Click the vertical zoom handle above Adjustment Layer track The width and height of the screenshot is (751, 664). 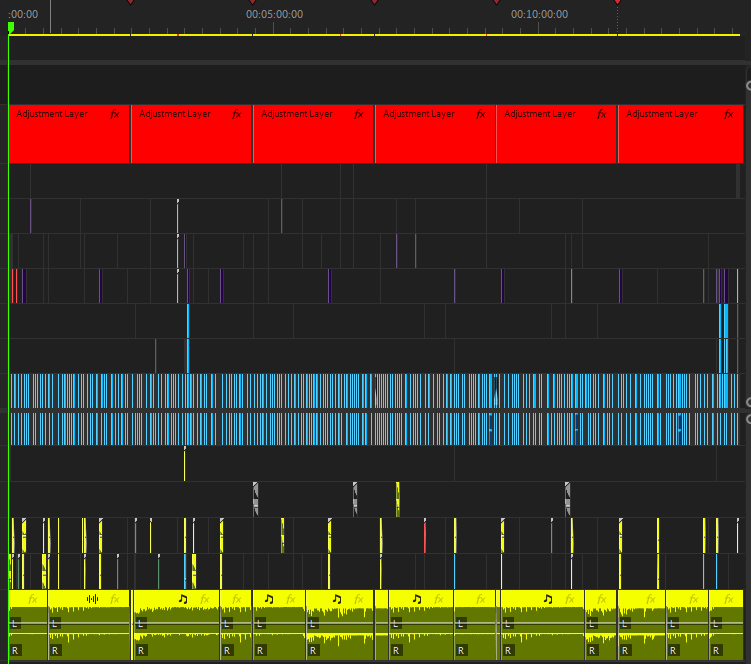click(x=749, y=85)
